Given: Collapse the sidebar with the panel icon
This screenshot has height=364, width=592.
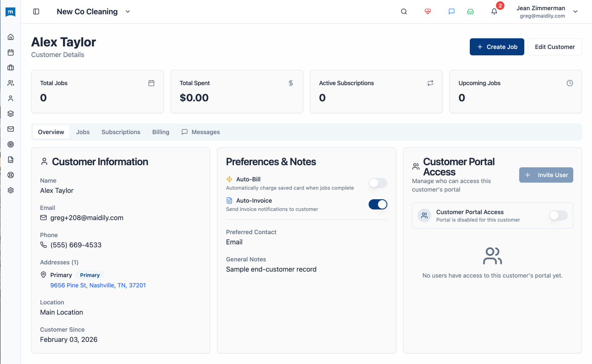Looking at the screenshot, I should pos(36,11).
